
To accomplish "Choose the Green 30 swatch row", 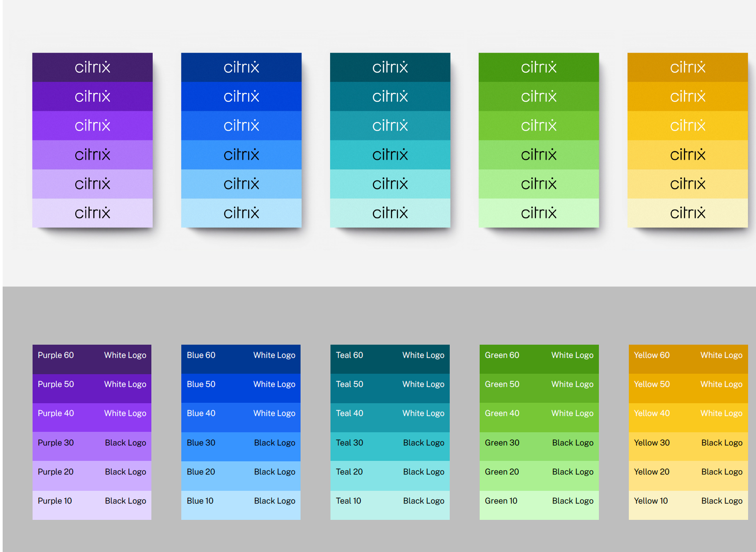I will (x=539, y=447).
